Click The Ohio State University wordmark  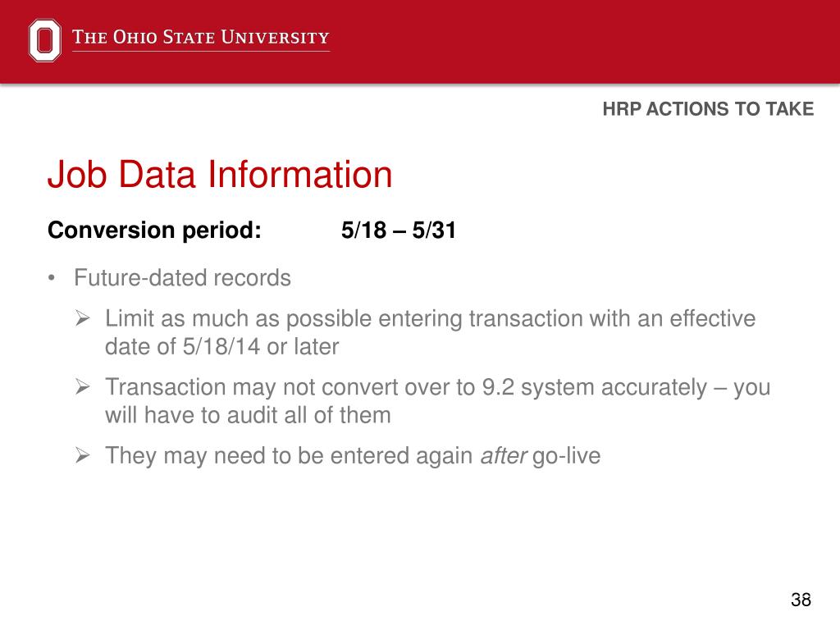(x=201, y=37)
